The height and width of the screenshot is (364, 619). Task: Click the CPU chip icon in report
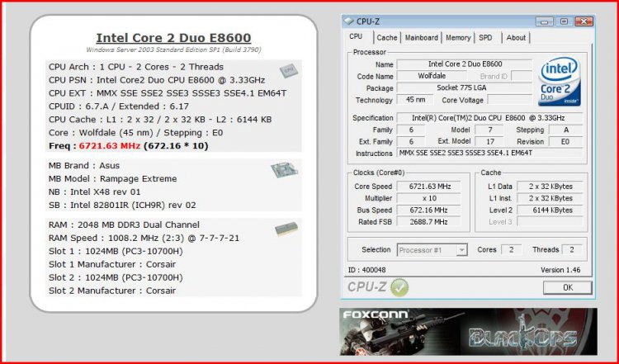click(x=288, y=71)
